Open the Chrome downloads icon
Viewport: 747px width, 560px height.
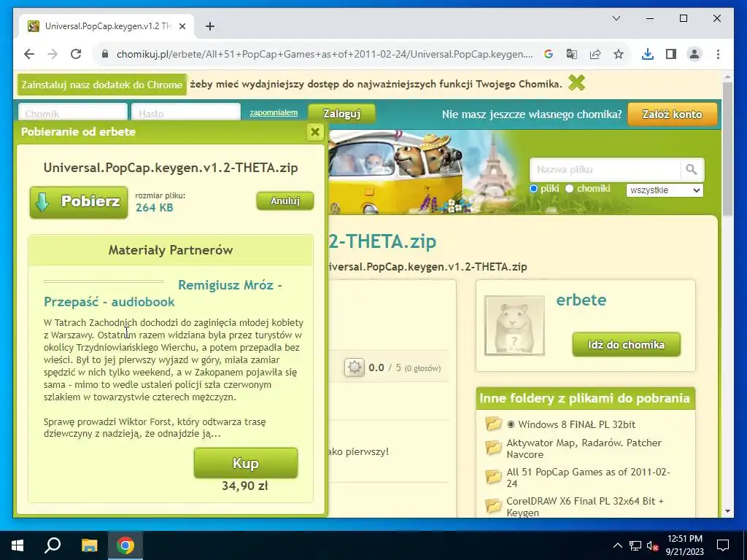648,54
